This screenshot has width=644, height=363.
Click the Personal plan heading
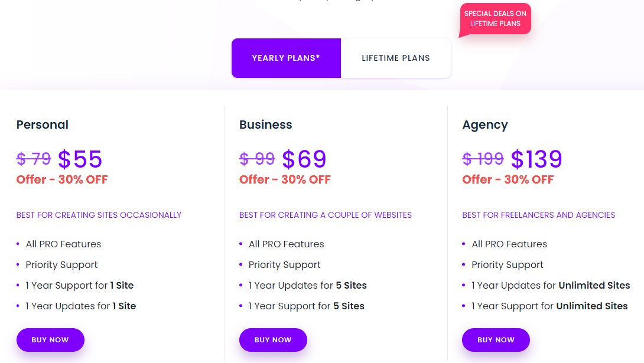(x=43, y=125)
